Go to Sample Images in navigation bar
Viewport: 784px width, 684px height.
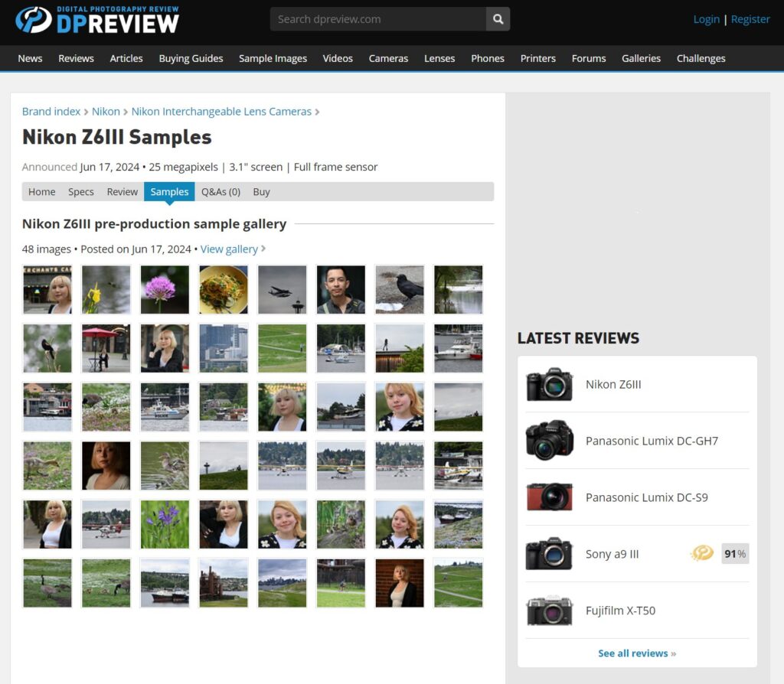pyautogui.click(x=273, y=58)
